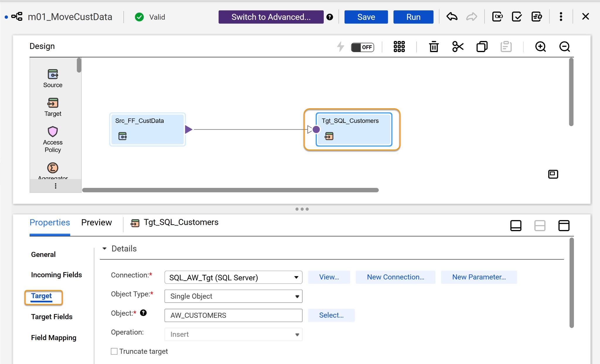Click the delete trash icon in Design toolbar
Image resolution: width=600 pixels, height=364 pixels.
[434, 47]
